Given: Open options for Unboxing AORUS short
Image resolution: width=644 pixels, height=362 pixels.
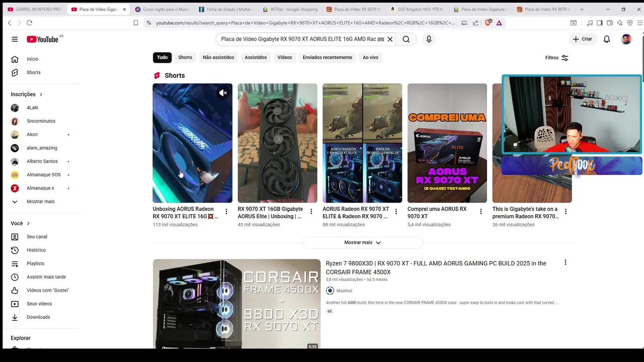Looking at the screenshot, I should pyautogui.click(x=226, y=212).
